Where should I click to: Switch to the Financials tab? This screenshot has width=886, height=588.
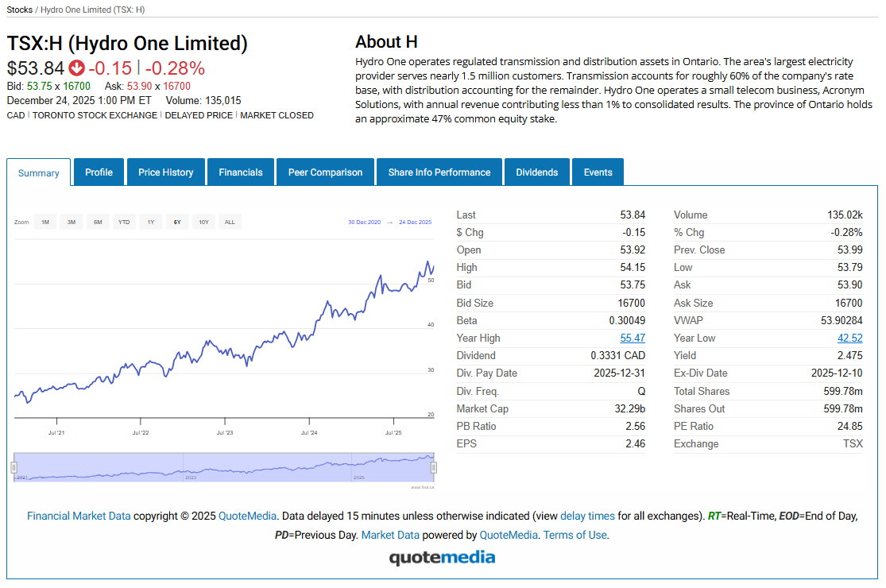tap(241, 172)
